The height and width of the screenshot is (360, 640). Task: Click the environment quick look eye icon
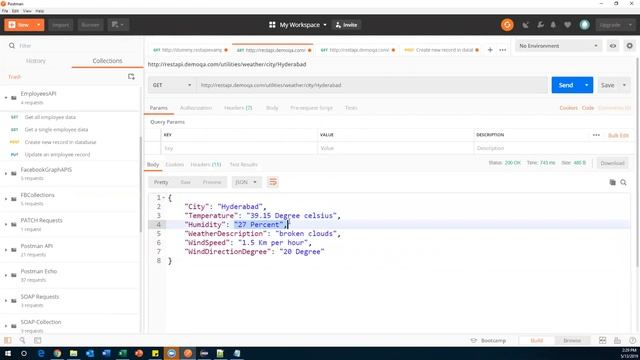tap(613, 46)
